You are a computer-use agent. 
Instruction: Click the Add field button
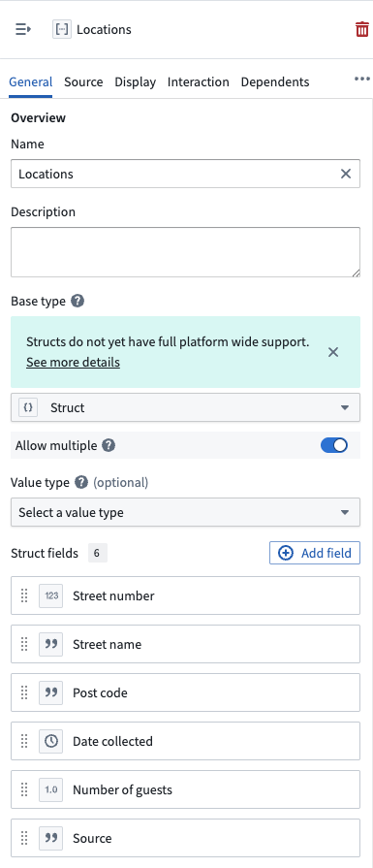[315, 553]
